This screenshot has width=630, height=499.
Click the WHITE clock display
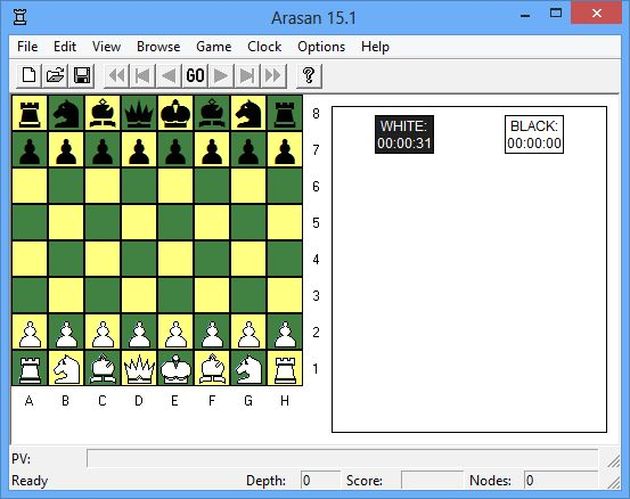coord(404,134)
